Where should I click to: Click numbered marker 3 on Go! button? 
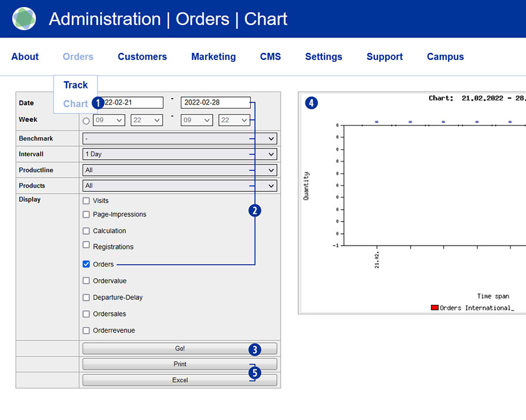(254, 349)
